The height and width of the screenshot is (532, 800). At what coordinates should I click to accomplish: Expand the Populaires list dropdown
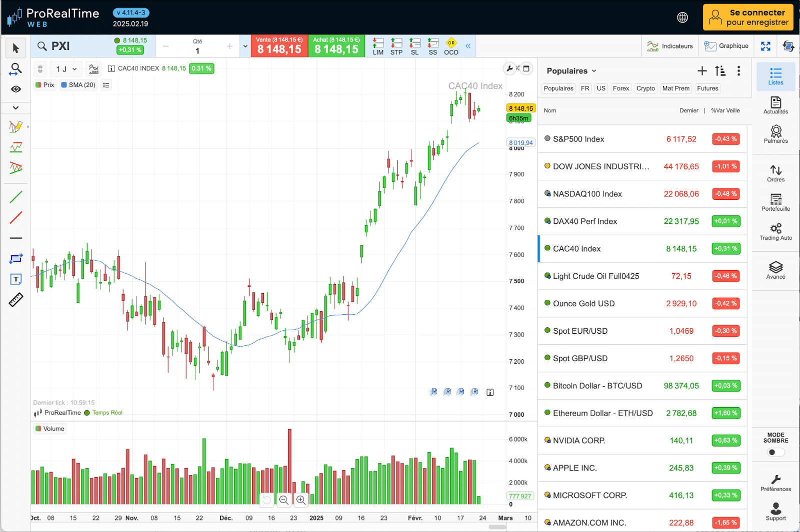(x=571, y=71)
